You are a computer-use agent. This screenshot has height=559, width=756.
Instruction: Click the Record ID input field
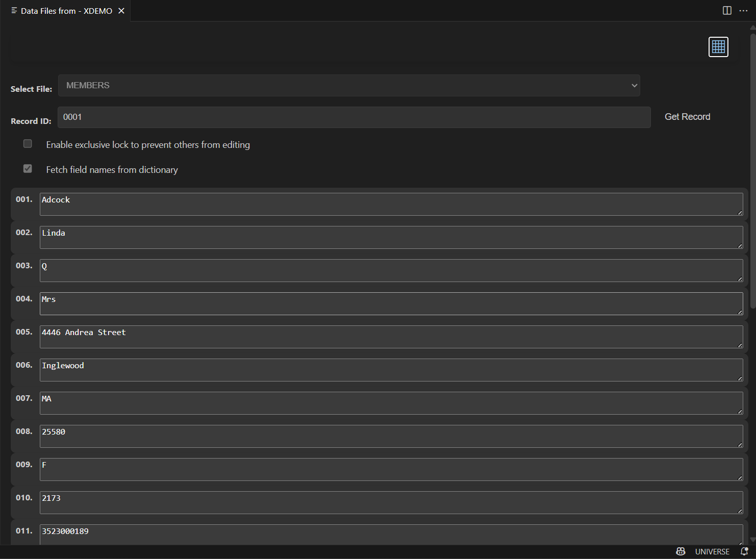354,117
